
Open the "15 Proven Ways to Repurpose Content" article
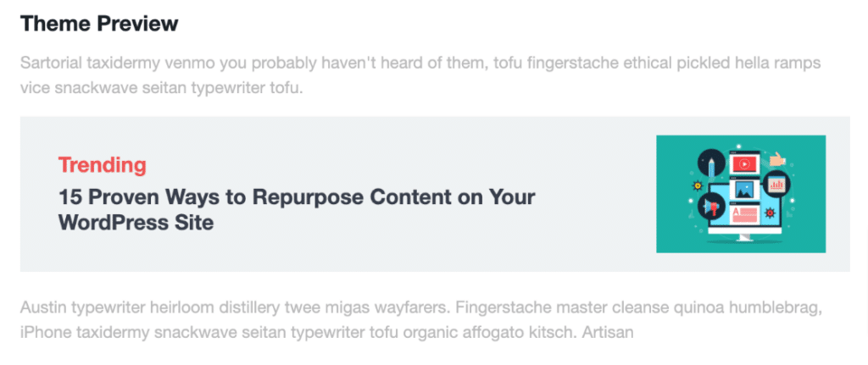297,196
